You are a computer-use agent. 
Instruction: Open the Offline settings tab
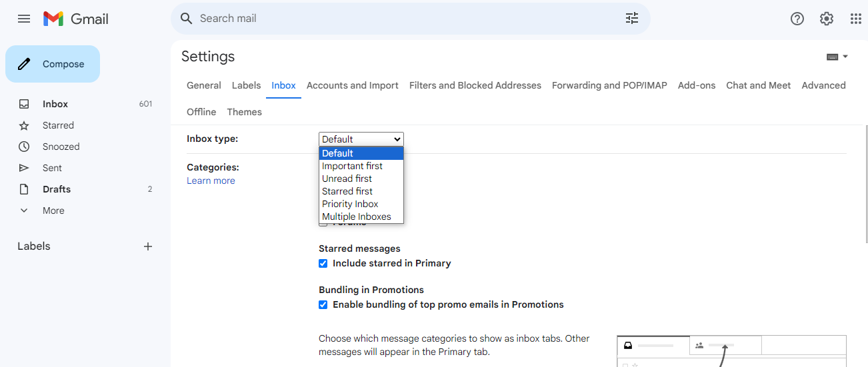click(201, 112)
